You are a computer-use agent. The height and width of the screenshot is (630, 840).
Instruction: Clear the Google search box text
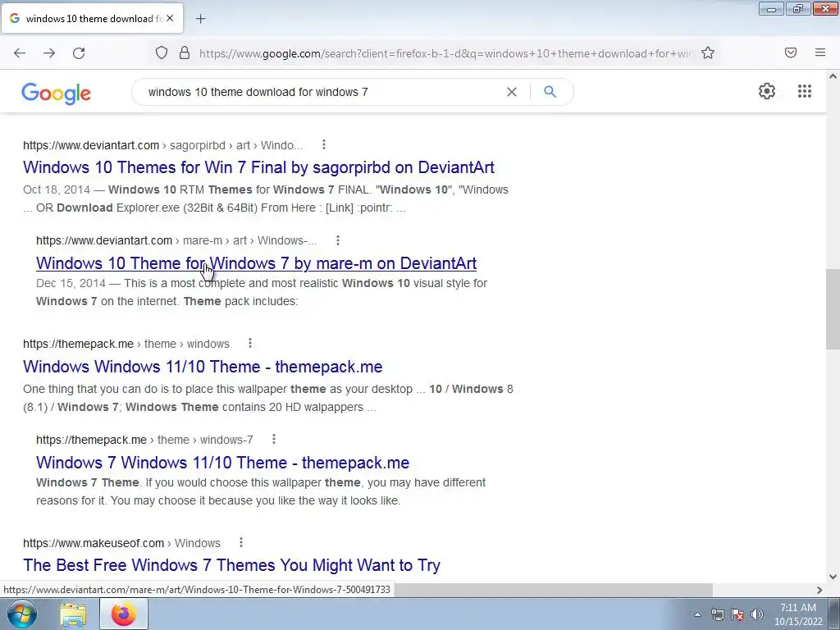512,92
